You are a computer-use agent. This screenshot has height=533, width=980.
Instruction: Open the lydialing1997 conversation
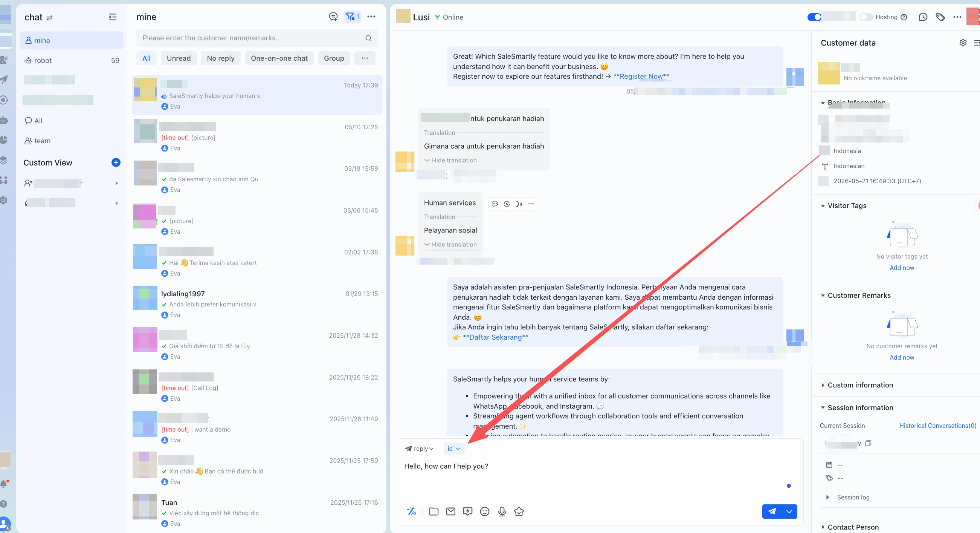(x=257, y=304)
